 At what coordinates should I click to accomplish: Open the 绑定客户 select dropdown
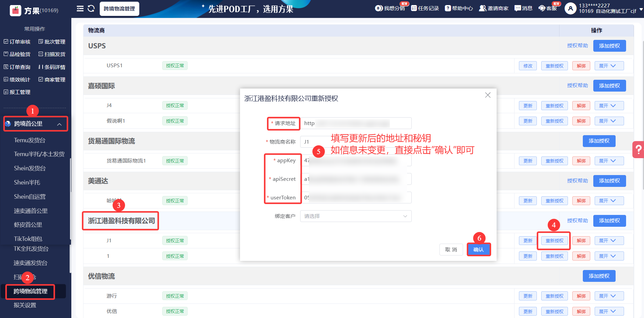pyautogui.click(x=356, y=216)
